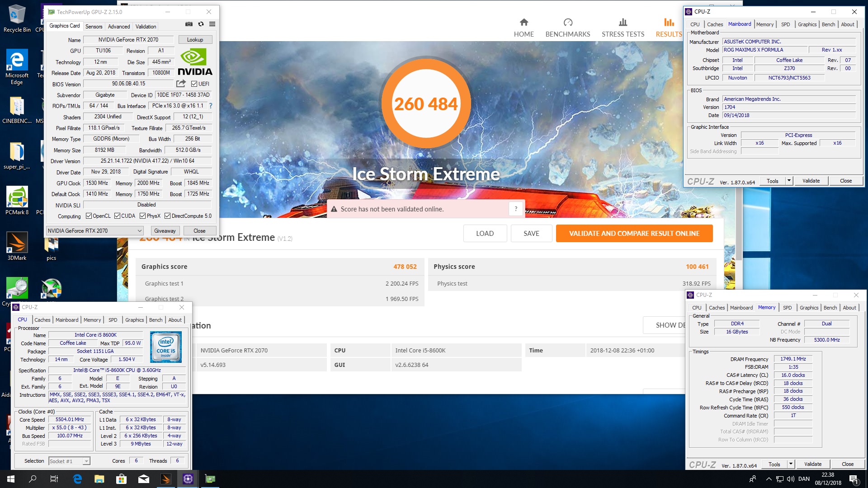Click the SAVE button in 3DMark
This screenshot has width=868, height=488.
click(x=531, y=234)
